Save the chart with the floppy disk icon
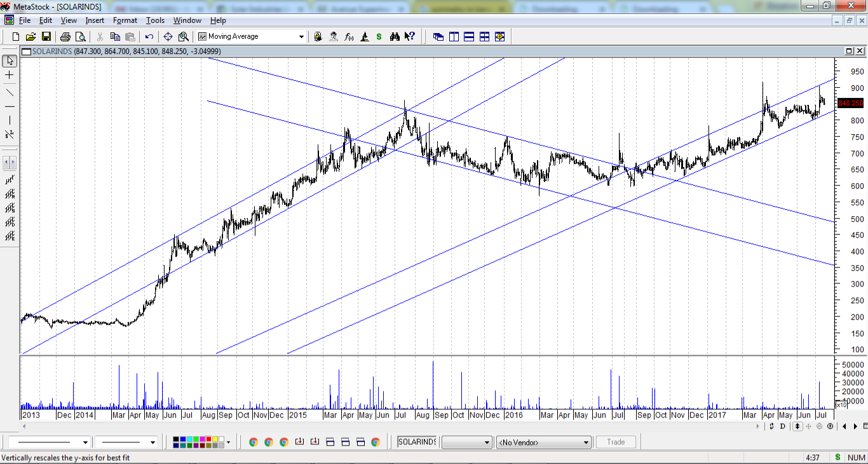The width and height of the screenshot is (868, 464). pos(46,37)
